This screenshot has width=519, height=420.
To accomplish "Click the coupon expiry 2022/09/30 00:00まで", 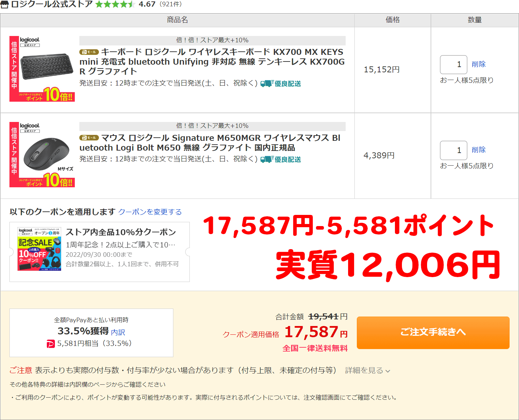I will [x=99, y=255].
